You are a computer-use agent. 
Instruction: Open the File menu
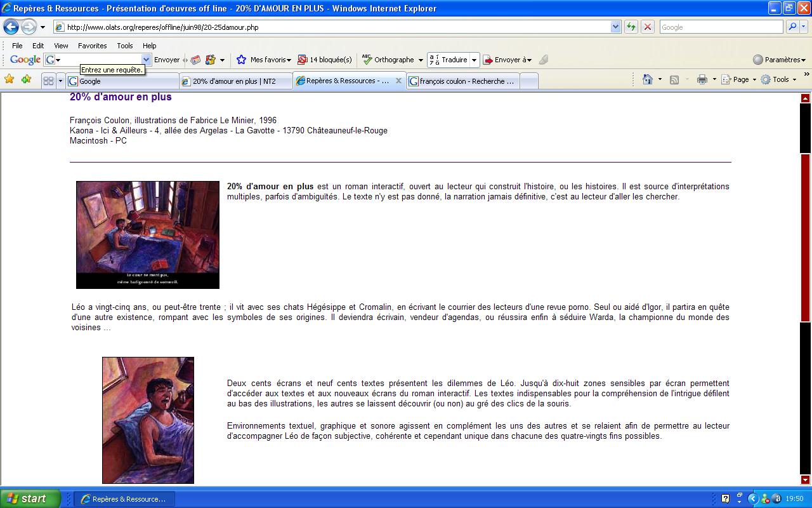click(17, 46)
